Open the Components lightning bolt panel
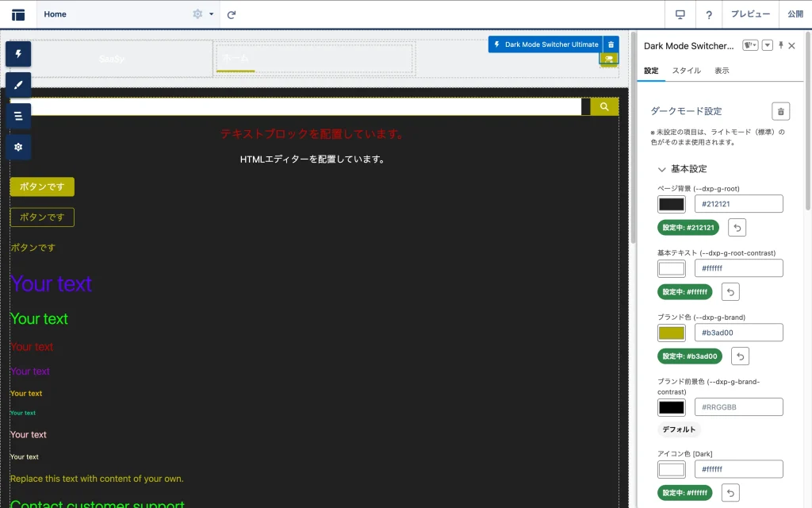 [18, 54]
